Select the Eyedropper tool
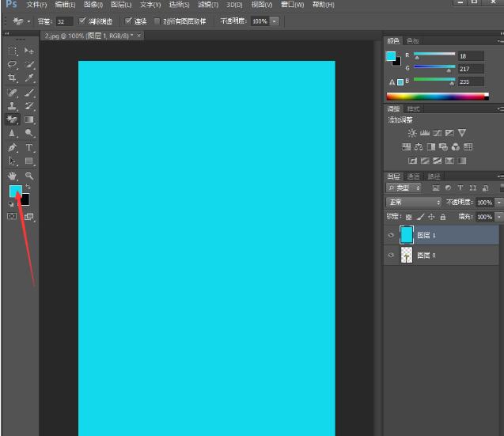Viewport: 504px width, 436px height. (29, 78)
